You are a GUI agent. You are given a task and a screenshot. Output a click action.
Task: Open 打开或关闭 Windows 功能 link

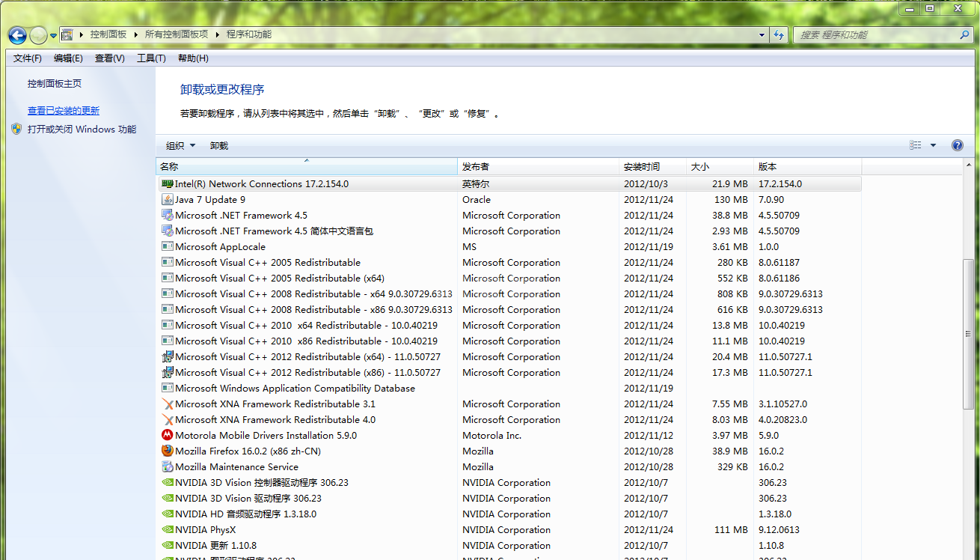pos(82,130)
